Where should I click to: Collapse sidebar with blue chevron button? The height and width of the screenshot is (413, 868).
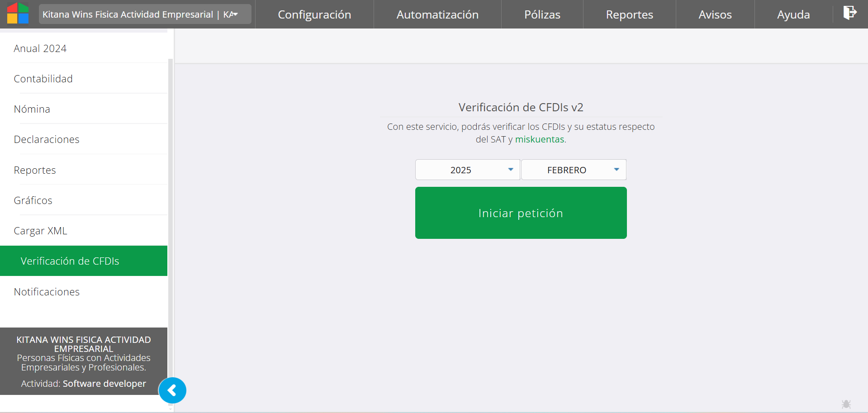[x=172, y=390]
